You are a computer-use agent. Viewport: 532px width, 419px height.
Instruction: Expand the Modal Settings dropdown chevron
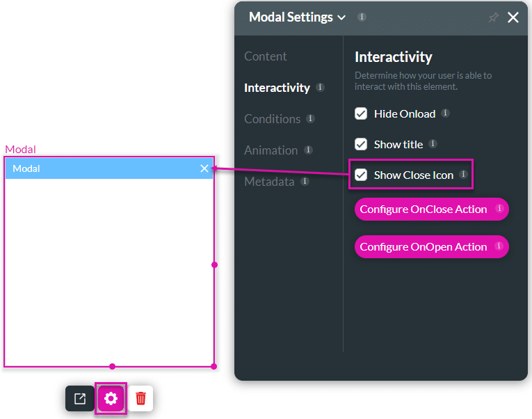pos(341,18)
